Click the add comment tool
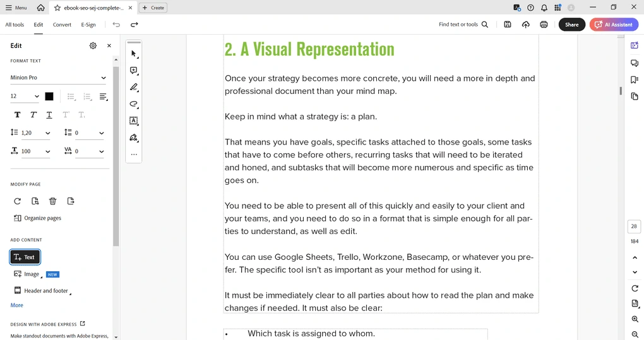644x340 pixels. click(x=134, y=71)
